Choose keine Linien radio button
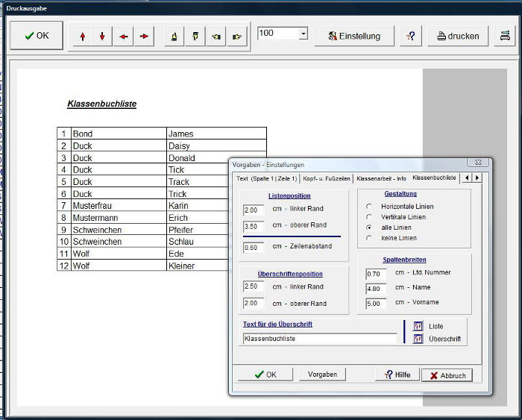 coord(369,238)
